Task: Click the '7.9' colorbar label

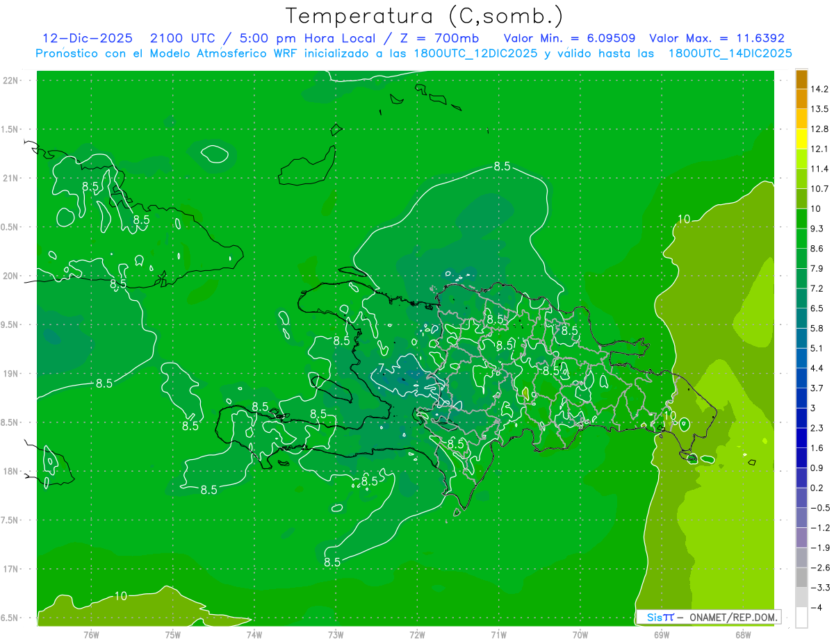Action: [817, 268]
